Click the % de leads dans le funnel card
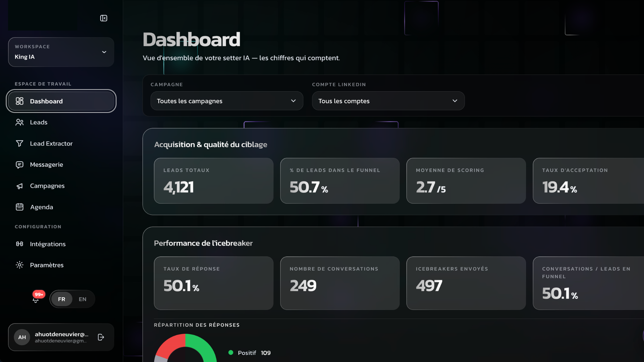This screenshot has width=644, height=362. (340, 181)
